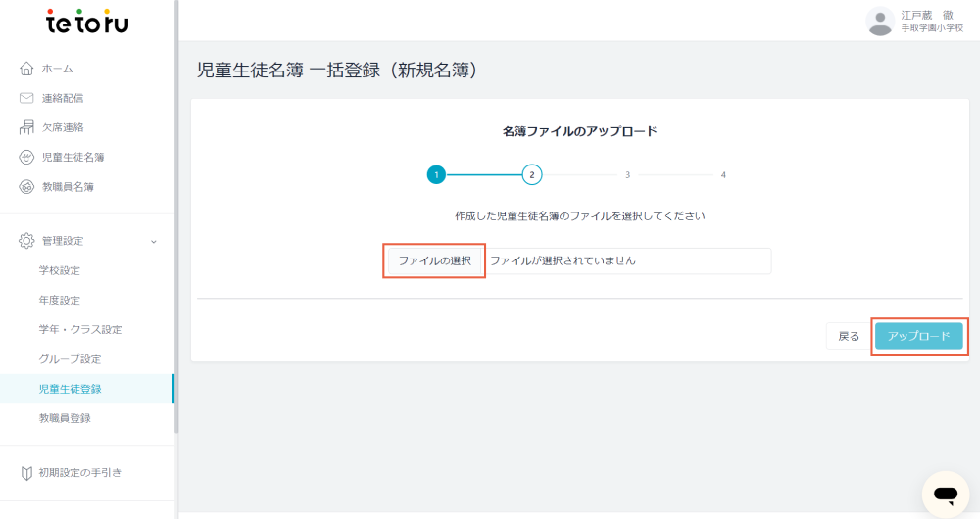Click the 戻る button
Image resolution: width=980 pixels, height=519 pixels.
coord(848,336)
